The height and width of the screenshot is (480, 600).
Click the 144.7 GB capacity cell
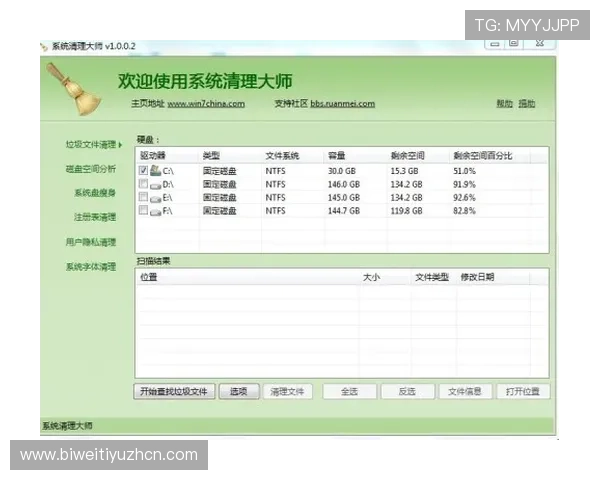(x=344, y=211)
